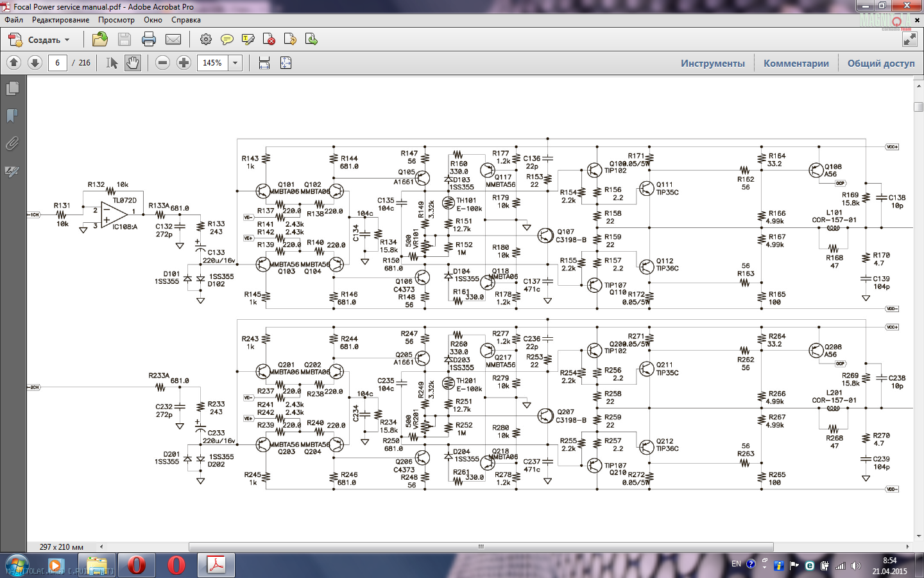Zoom out with the minus button
924x578 pixels.
[x=163, y=63]
